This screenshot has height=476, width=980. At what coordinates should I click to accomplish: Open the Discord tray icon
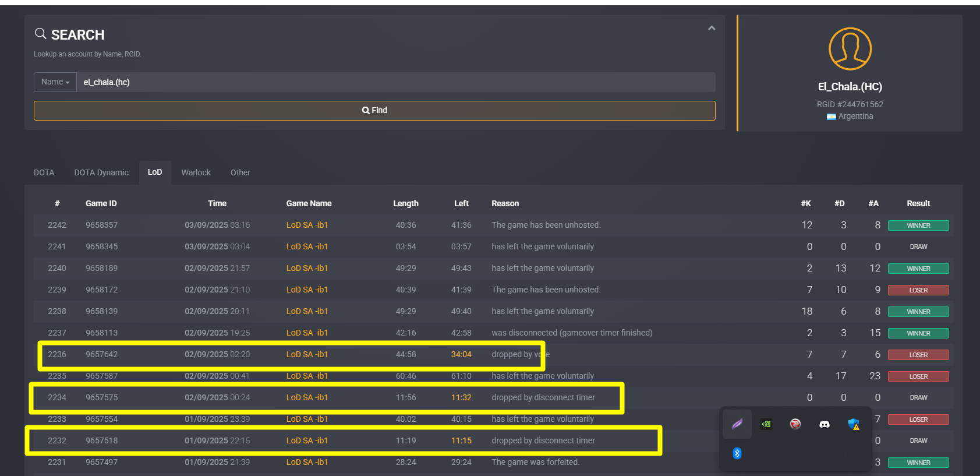pyautogui.click(x=825, y=424)
